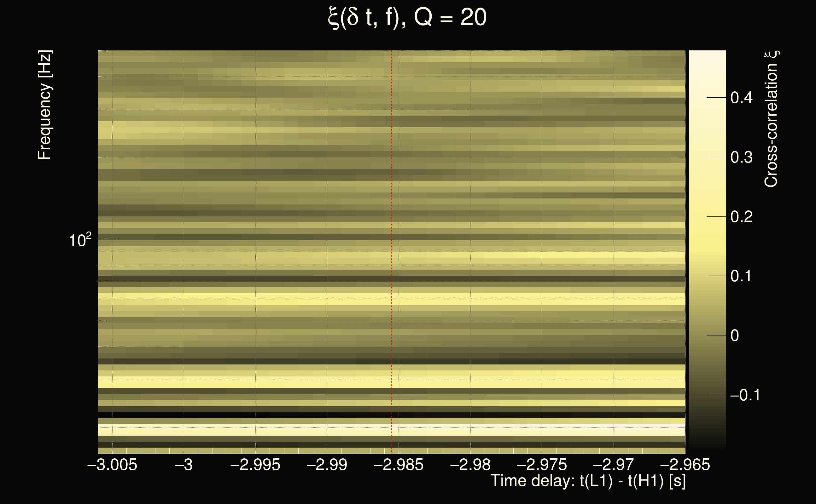Click the plot title showing Q = 20

[x=407, y=17]
